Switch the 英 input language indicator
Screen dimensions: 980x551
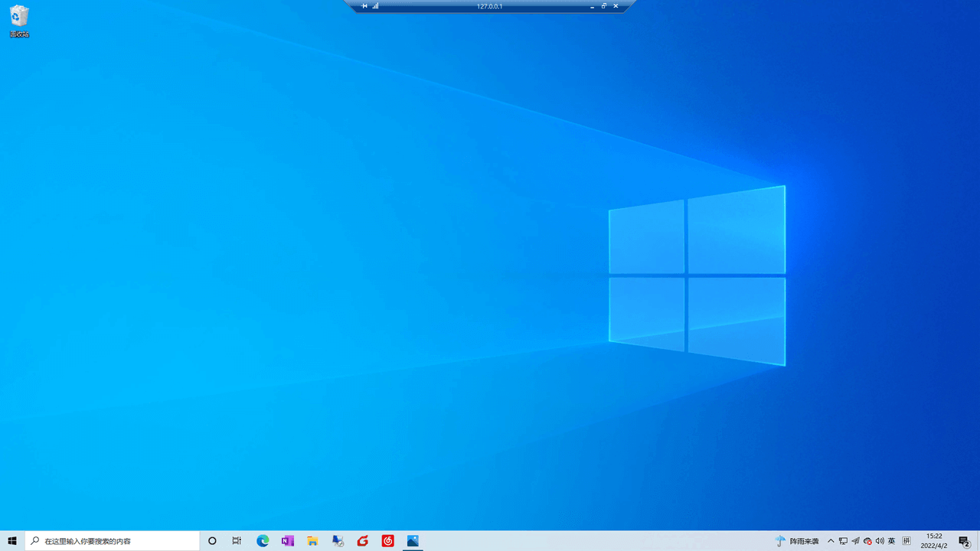[892, 541]
